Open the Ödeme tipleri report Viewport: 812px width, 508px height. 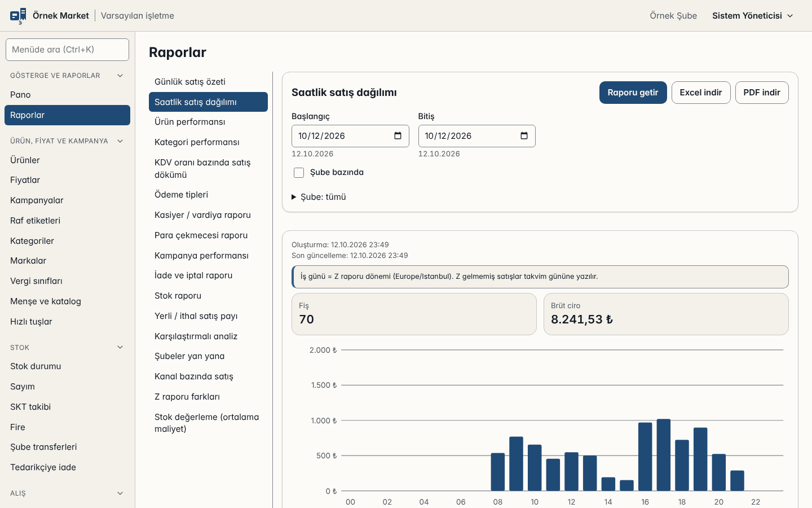click(x=208, y=195)
